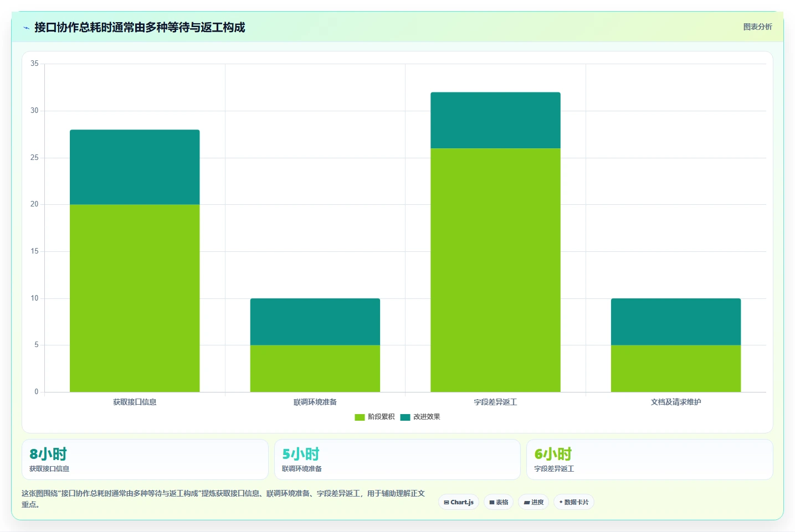Screen dimensions: 795x532
Task: Toggle the 改进效果 legend item
Action: [x=420, y=417]
